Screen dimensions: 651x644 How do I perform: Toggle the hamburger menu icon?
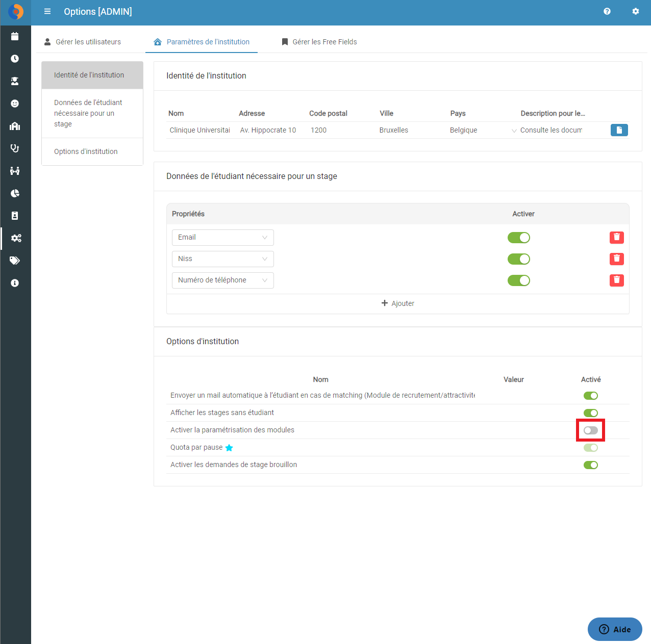coord(47,11)
